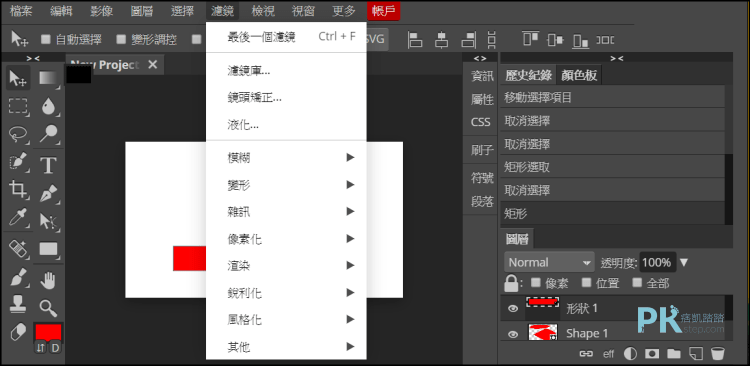
Task: Select the Pen tool
Action: coord(48,193)
